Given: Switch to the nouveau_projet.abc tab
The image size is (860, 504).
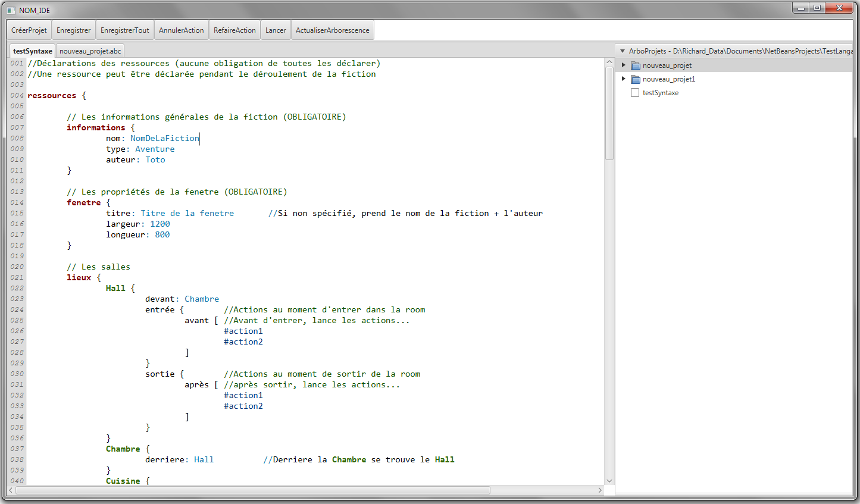Looking at the screenshot, I should click(x=89, y=51).
